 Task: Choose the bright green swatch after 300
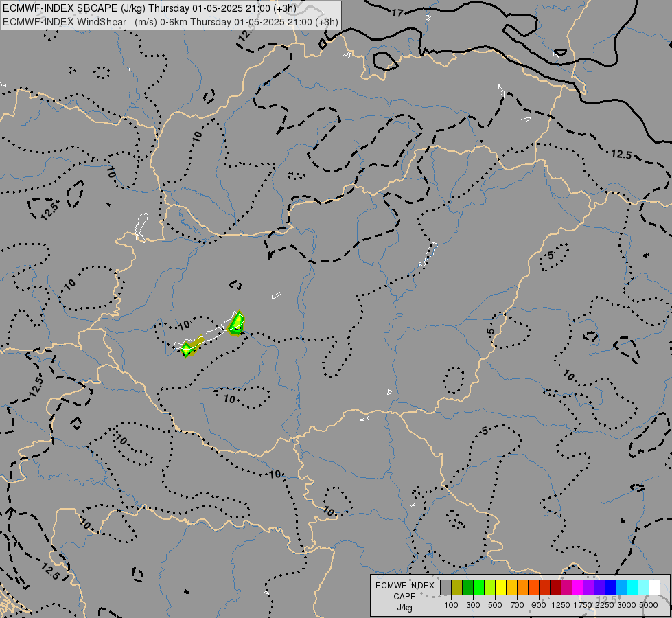pyautogui.click(x=478, y=587)
